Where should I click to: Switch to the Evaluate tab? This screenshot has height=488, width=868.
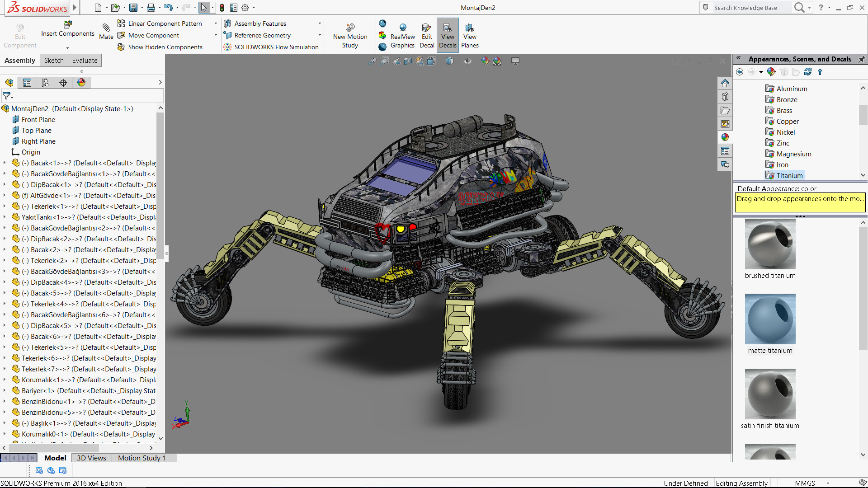(x=85, y=61)
